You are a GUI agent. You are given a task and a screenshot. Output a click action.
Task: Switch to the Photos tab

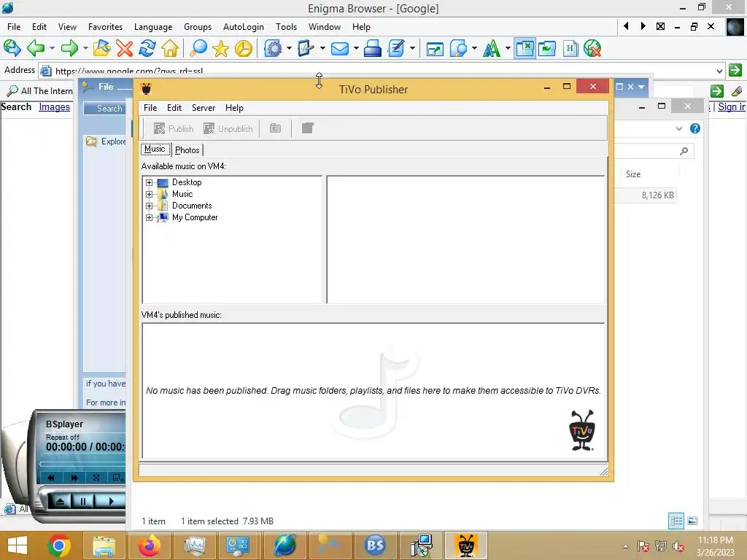187,150
